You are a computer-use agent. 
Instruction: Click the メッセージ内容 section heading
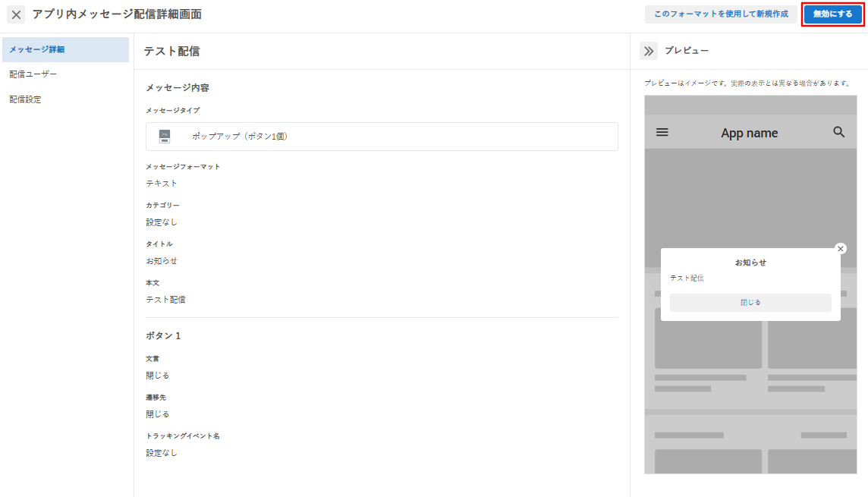[x=177, y=87]
